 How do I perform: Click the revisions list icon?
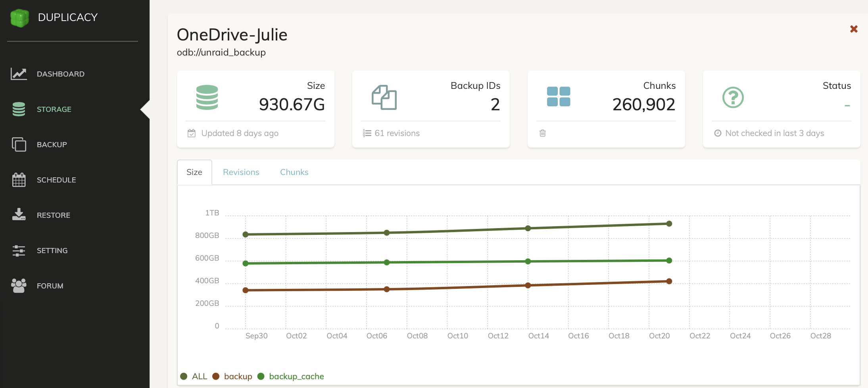367,133
